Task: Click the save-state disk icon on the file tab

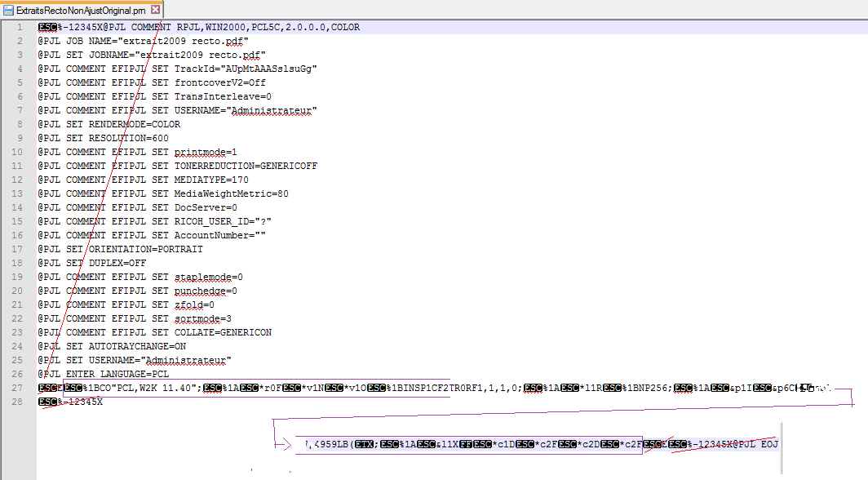Action: pyautogui.click(x=9, y=9)
